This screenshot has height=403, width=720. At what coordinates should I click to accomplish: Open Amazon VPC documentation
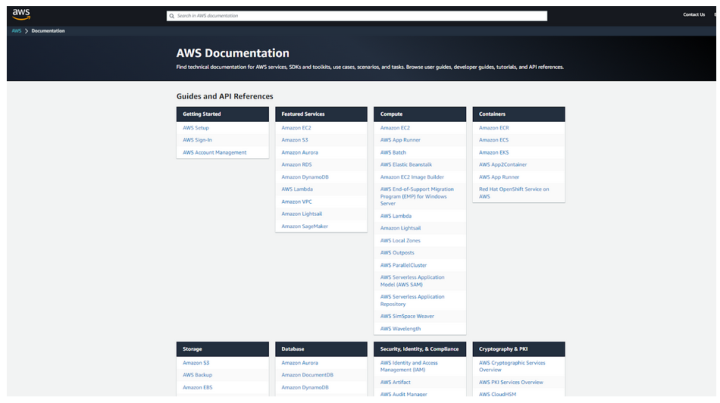click(x=297, y=202)
